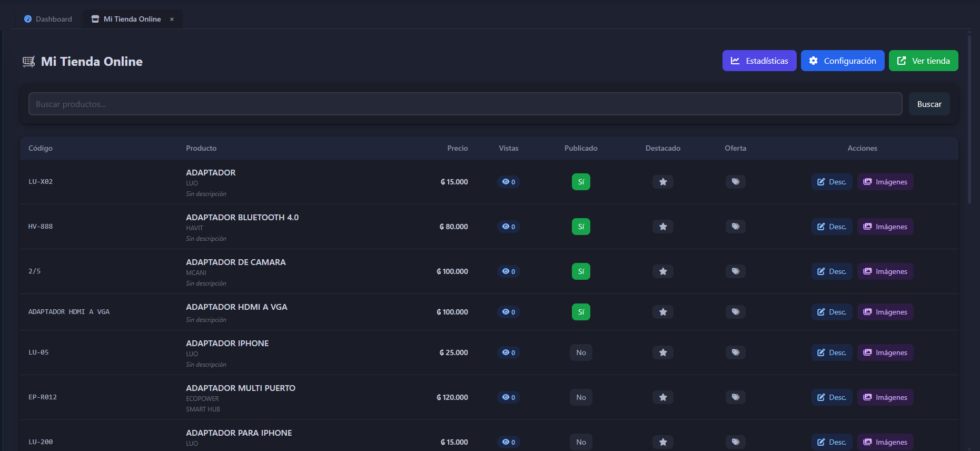The height and width of the screenshot is (451, 980).
Task: Open Imágenes for ADAPTADOR PARA IPHONE
Action: [885, 442]
